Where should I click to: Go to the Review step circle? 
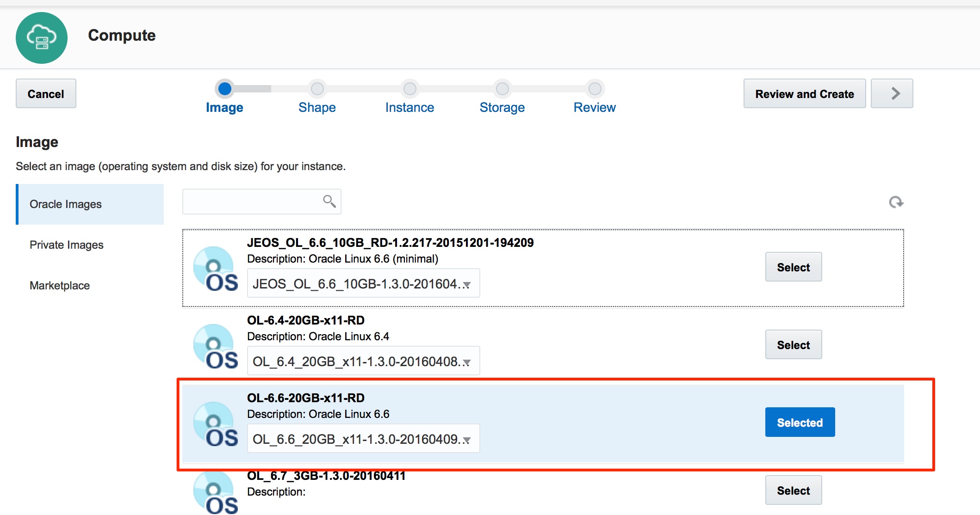pos(595,89)
